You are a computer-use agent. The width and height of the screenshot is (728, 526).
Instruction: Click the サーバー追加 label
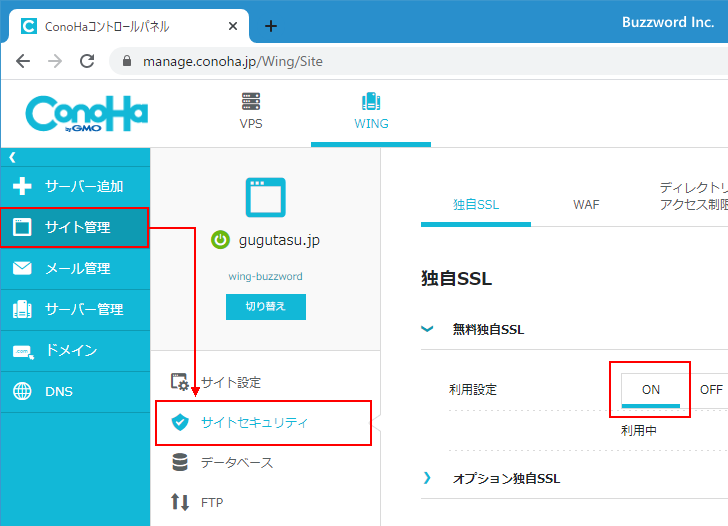pos(84,187)
